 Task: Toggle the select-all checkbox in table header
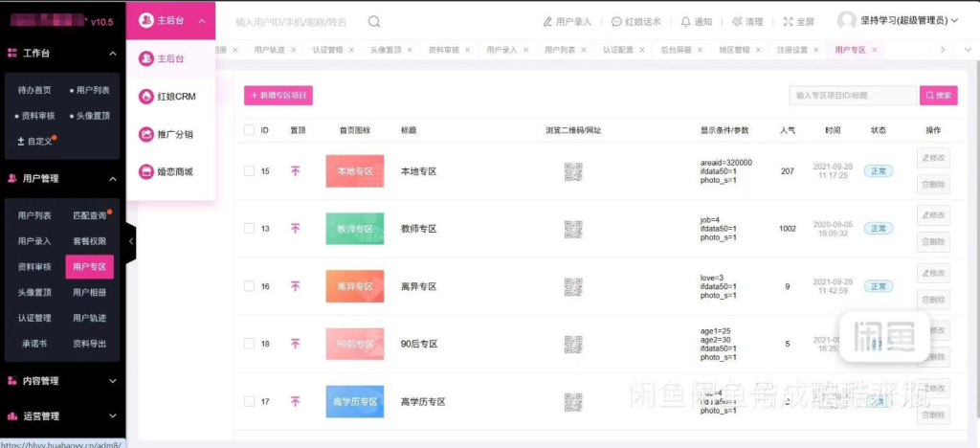click(250, 130)
